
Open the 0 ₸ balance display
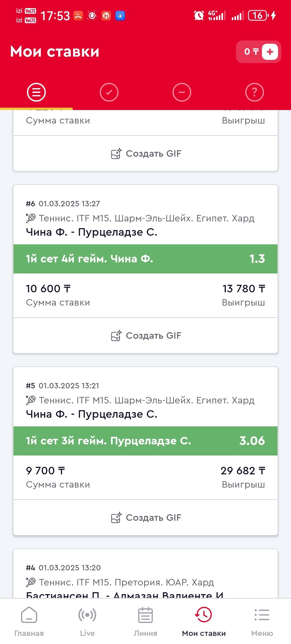(251, 52)
